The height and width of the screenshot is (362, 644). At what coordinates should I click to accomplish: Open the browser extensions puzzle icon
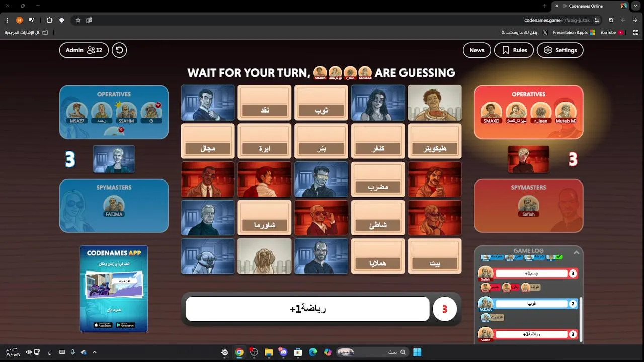click(50, 20)
